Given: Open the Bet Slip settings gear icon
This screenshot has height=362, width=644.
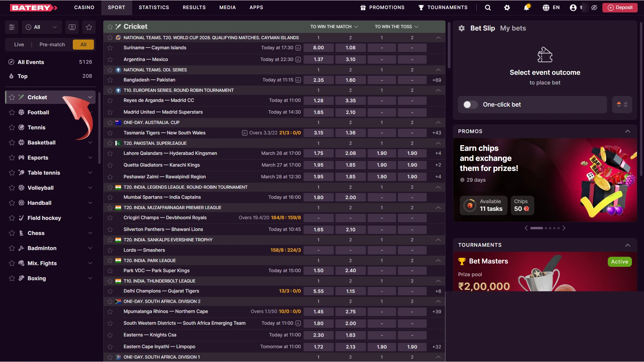Looking at the screenshot, I should pyautogui.click(x=462, y=28).
